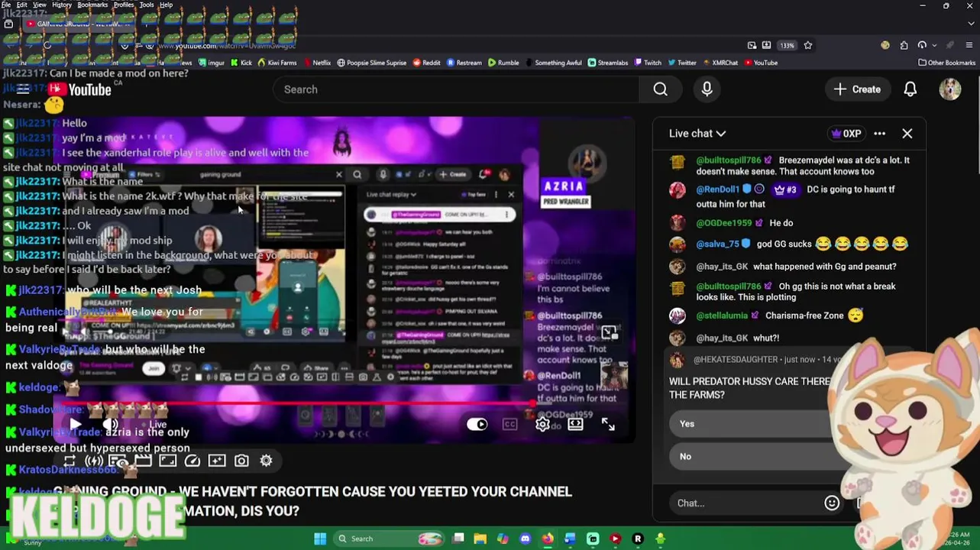Seek along the red progress bar
This screenshot has width=980, height=550.
(294, 404)
